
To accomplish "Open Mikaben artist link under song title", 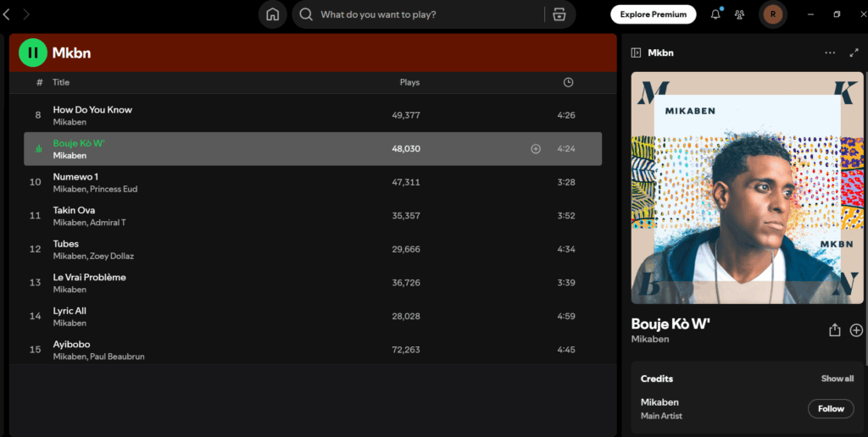I will click(650, 339).
